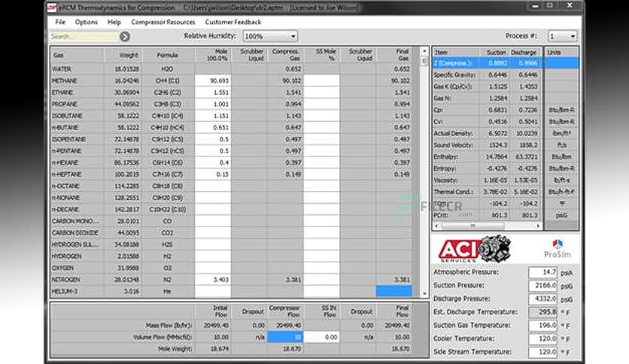The width and height of the screenshot is (629, 364).
Task: Click the gas table scroll up arrow
Action: [x=424, y=51]
